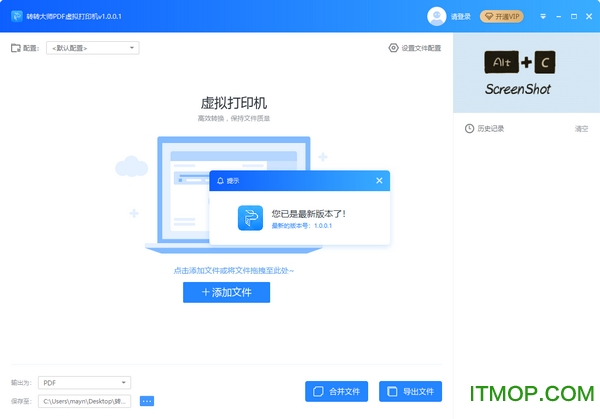Click the 导出文件 button

pyautogui.click(x=410, y=391)
